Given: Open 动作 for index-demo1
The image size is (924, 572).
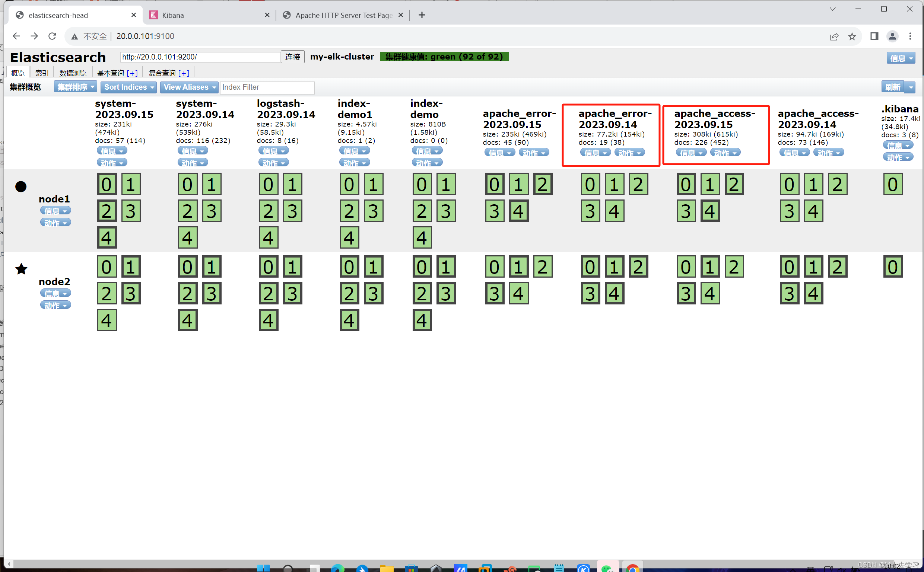Looking at the screenshot, I should pos(355,163).
